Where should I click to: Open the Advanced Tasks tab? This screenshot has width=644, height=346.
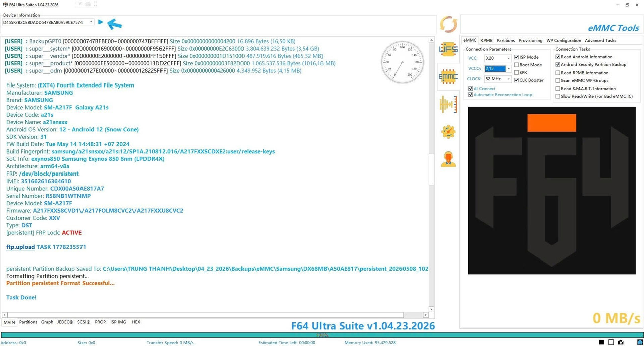click(x=600, y=40)
